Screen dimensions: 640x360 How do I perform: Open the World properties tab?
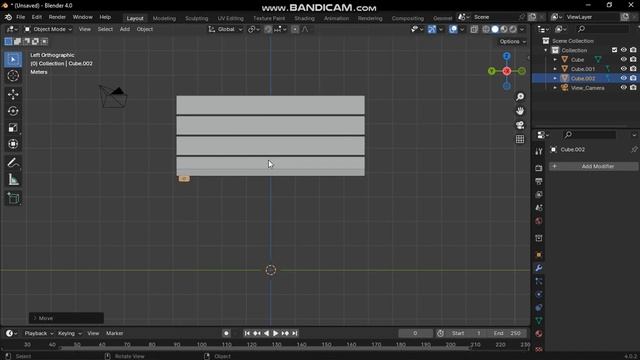click(x=539, y=221)
